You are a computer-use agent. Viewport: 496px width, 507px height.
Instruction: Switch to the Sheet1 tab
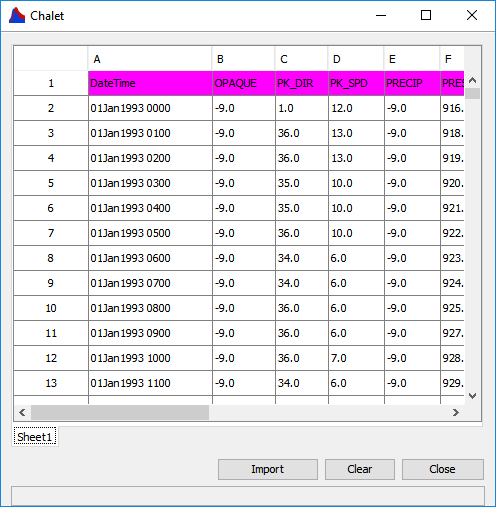point(35,437)
